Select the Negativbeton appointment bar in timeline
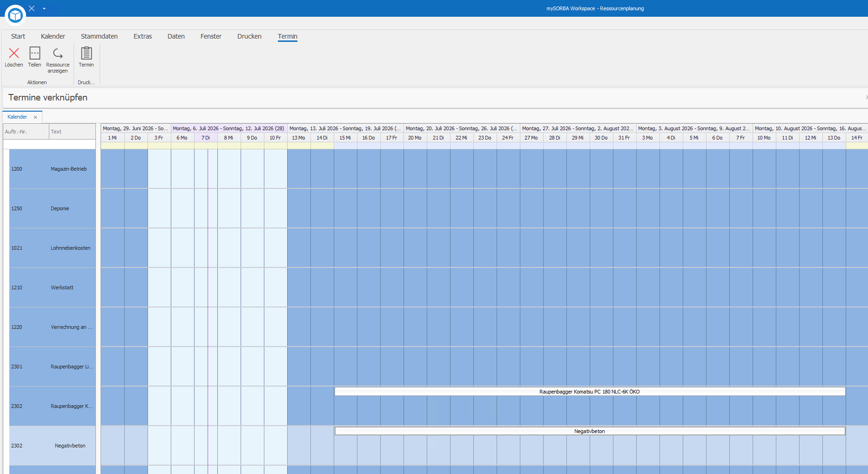This screenshot has height=474, width=868. pos(590,431)
